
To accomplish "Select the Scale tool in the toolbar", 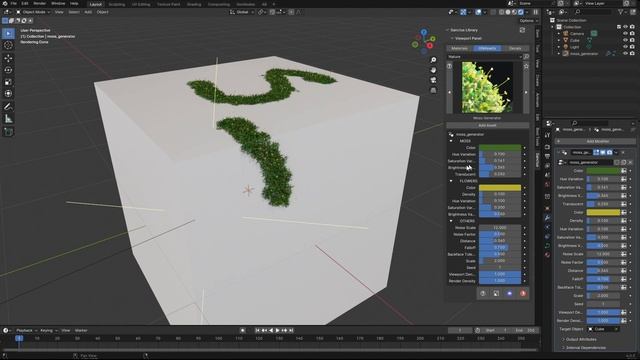I will [x=8, y=82].
